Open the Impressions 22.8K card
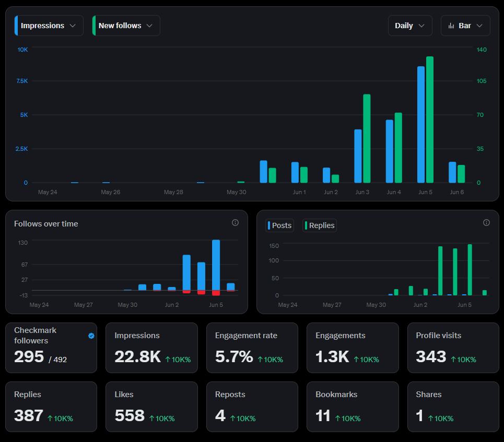Screen dimensions: 504x442 click(x=151, y=348)
